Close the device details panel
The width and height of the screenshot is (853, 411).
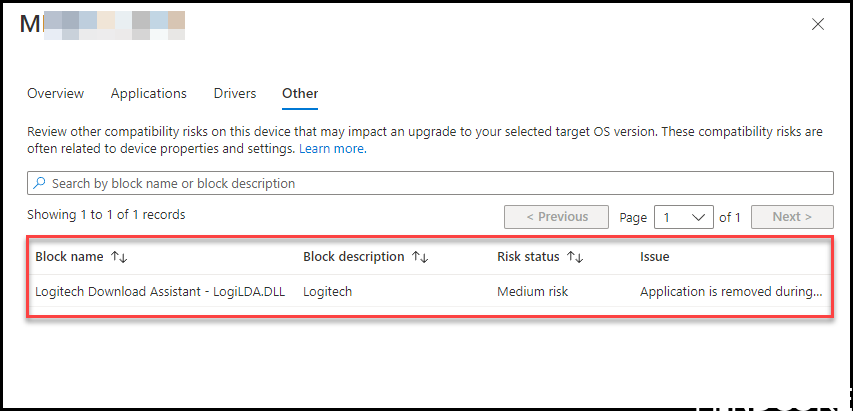click(818, 24)
